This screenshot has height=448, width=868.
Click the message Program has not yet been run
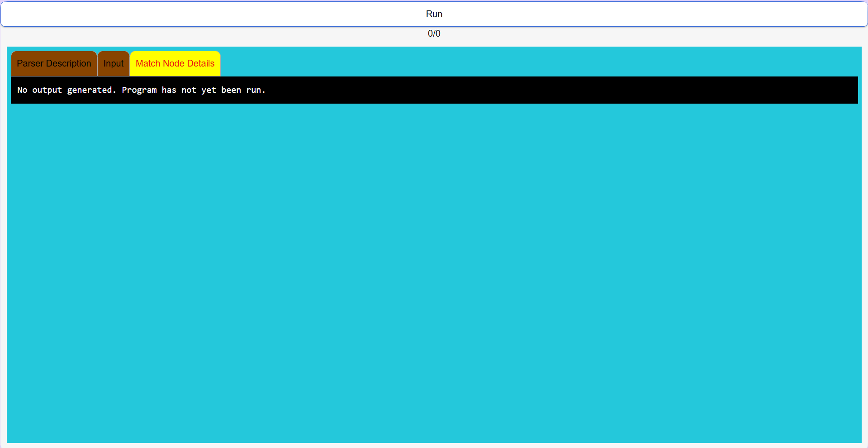pos(194,90)
